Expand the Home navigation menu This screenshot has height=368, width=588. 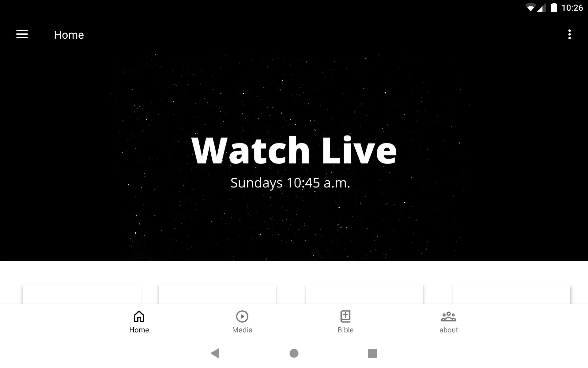(x=22, y=34)
